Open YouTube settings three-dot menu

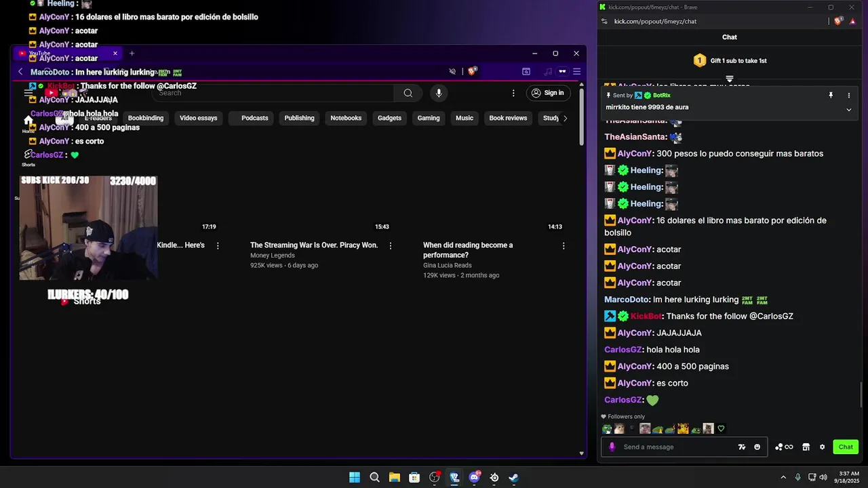tap(513, 93)
